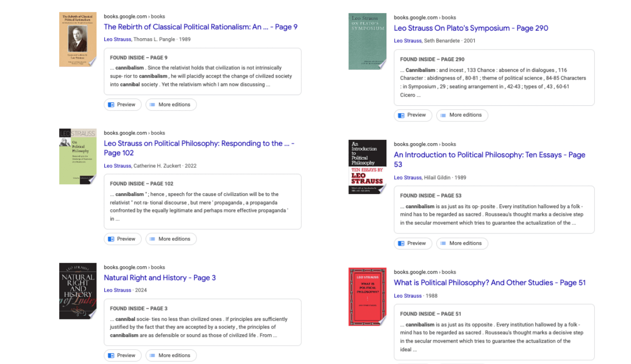Click the Rebirth of Classical Political Rationalism cover
631x364 pixels.
pos(78,40)
